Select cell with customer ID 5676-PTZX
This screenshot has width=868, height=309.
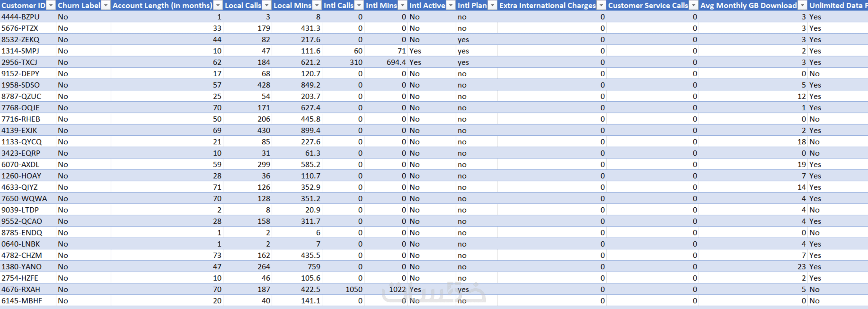coord(28,28)
